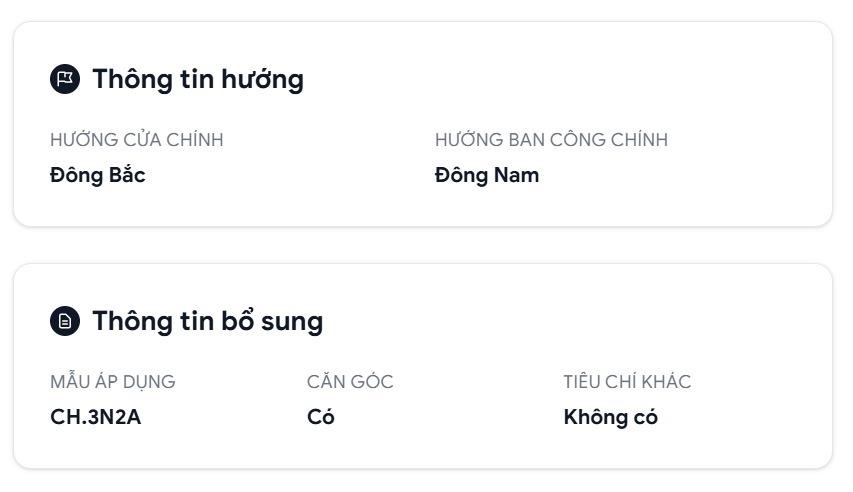This screenshot has width=853, height=492.
Task: Click empty space right of Thông tin hướng heading
Action: (x=560, y=79)
